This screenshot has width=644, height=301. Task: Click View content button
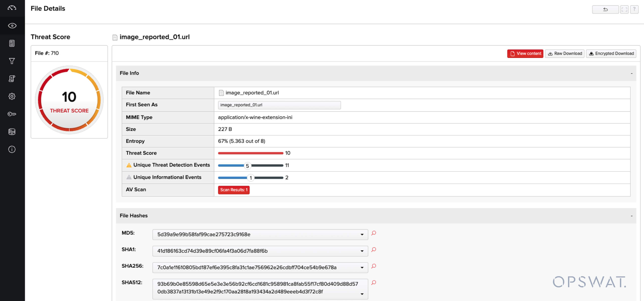[525, 53]
